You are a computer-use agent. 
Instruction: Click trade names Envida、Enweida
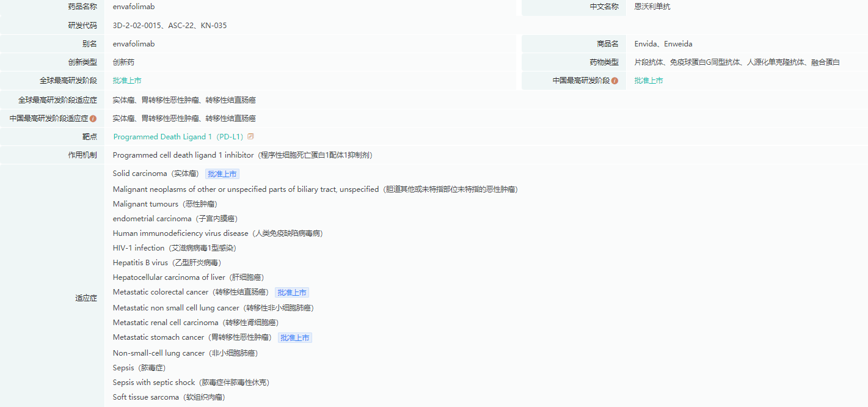[663, 44]
